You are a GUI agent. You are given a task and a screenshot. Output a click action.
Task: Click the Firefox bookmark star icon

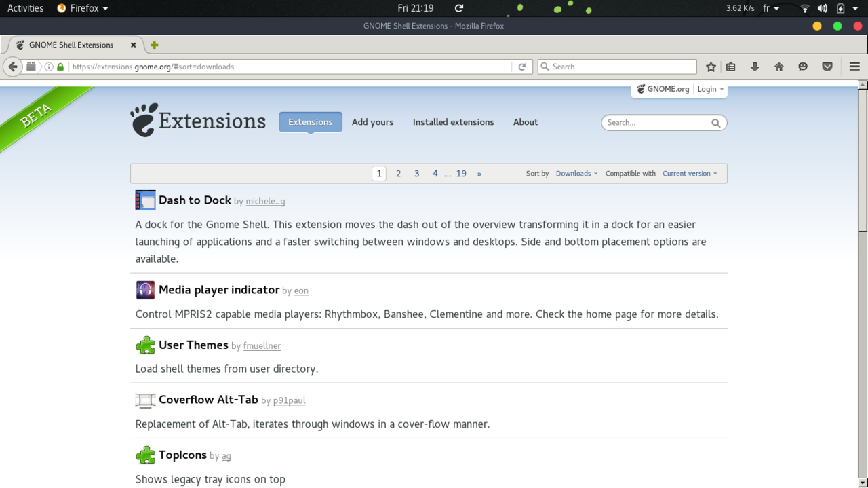(x=711, y=67)
